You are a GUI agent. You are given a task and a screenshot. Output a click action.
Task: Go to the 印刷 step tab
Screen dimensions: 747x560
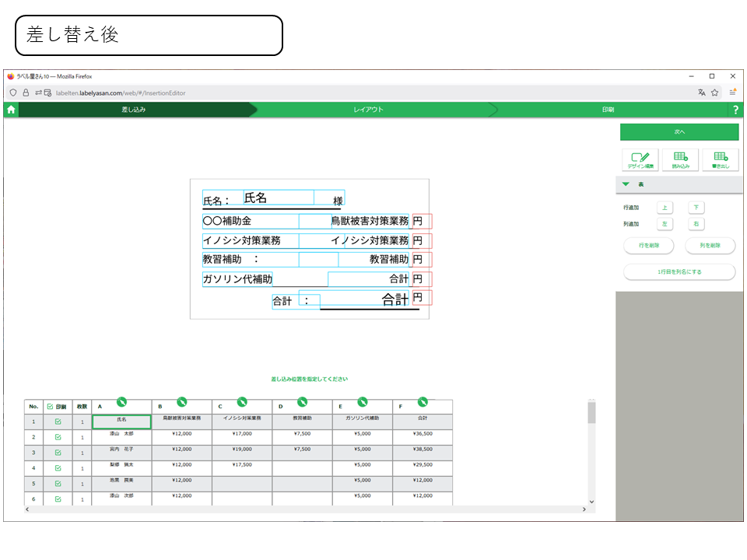(608, 110)
